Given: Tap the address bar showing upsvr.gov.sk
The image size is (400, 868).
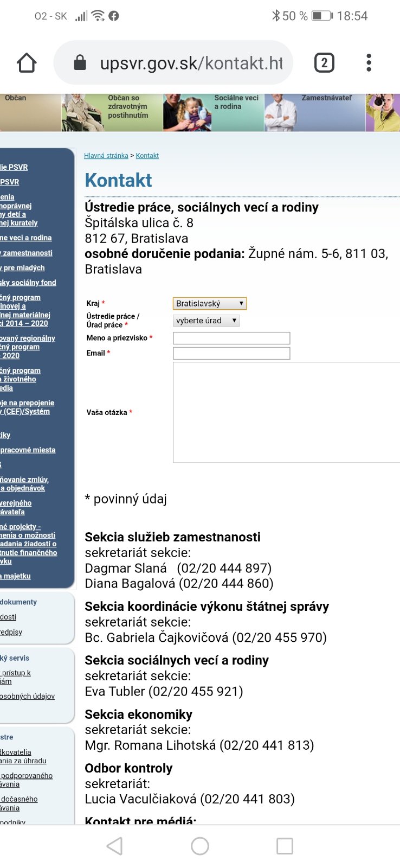Looking at the screenshot, I should pyautogui.click(x=190, y=63).
